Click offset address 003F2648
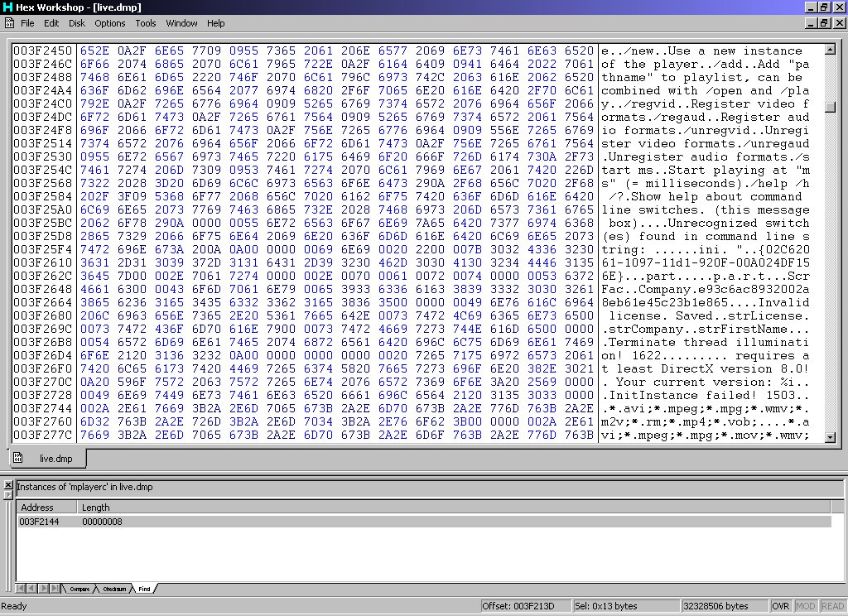 43,289
